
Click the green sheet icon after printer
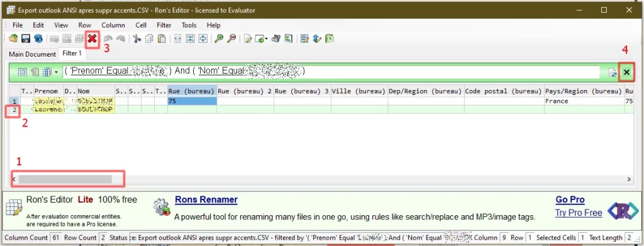pos(288,38)
